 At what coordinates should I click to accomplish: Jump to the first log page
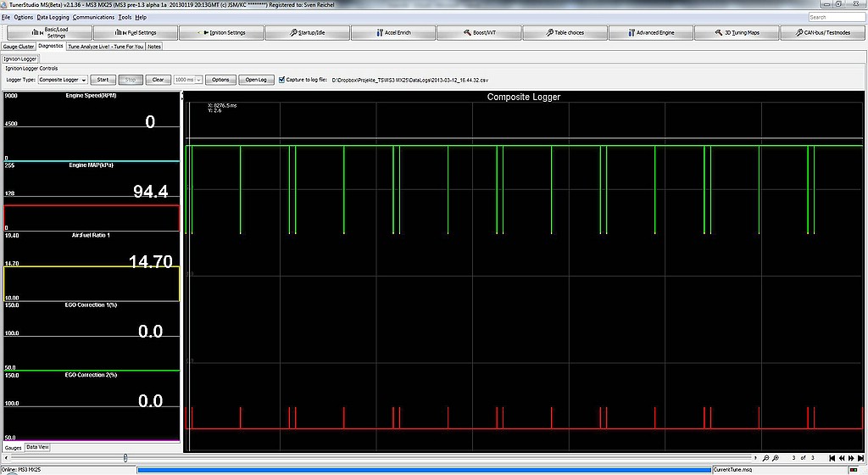832,458
